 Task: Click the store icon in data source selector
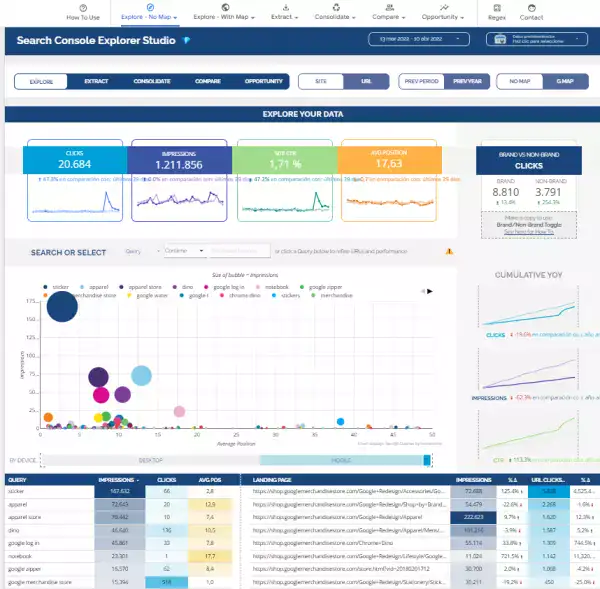500,39
